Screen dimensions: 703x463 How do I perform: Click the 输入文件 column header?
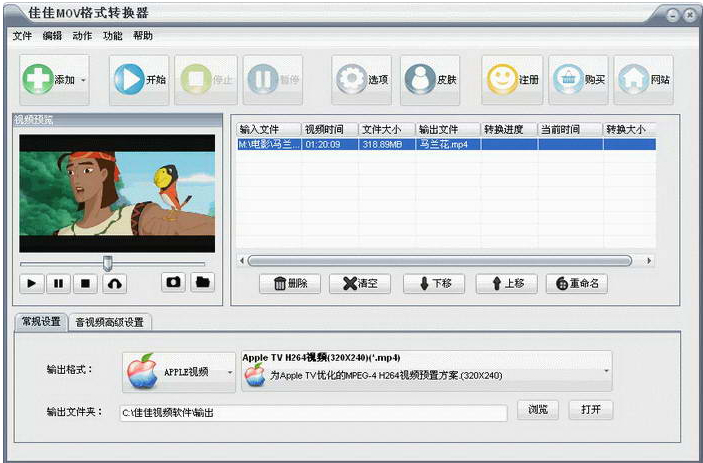[268, 130]
